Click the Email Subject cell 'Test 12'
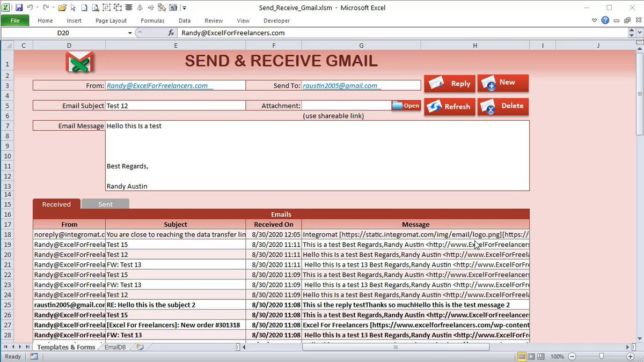Viewport: 644px width, 362px height. (175, 106)
